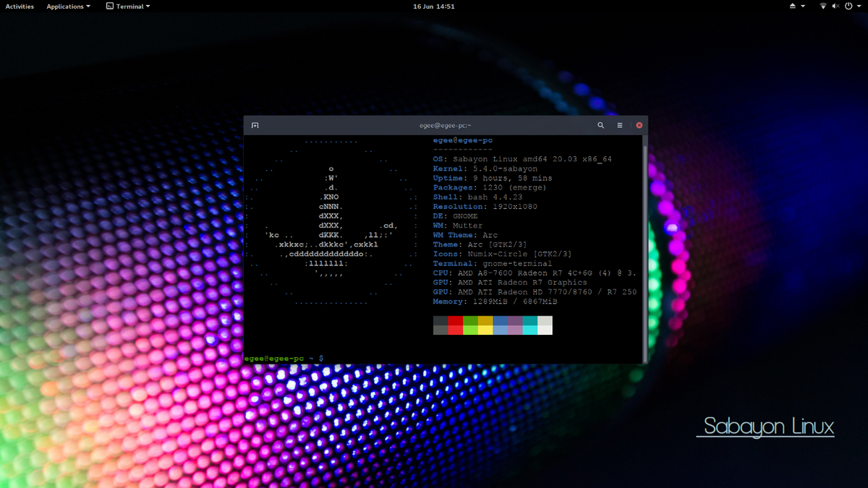Click the Wi-Fi network status icon
The height and width of the screenshot is (488, 868).
[x=823, y=6]
